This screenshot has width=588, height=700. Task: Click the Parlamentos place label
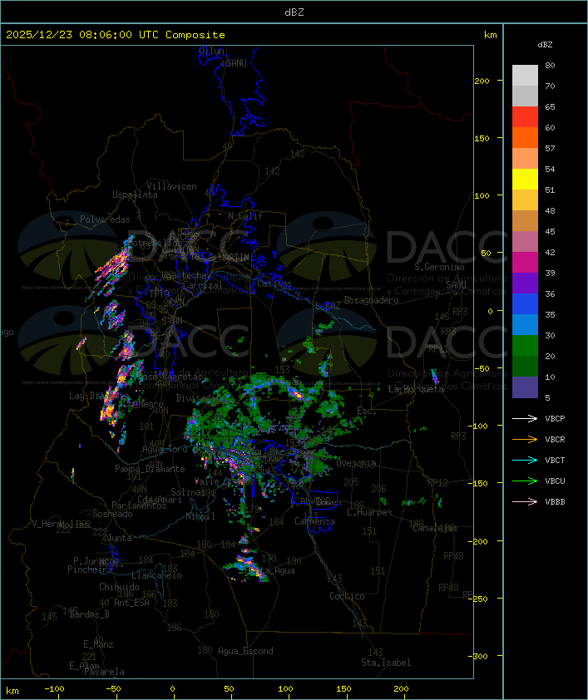[x=139, y=505]
